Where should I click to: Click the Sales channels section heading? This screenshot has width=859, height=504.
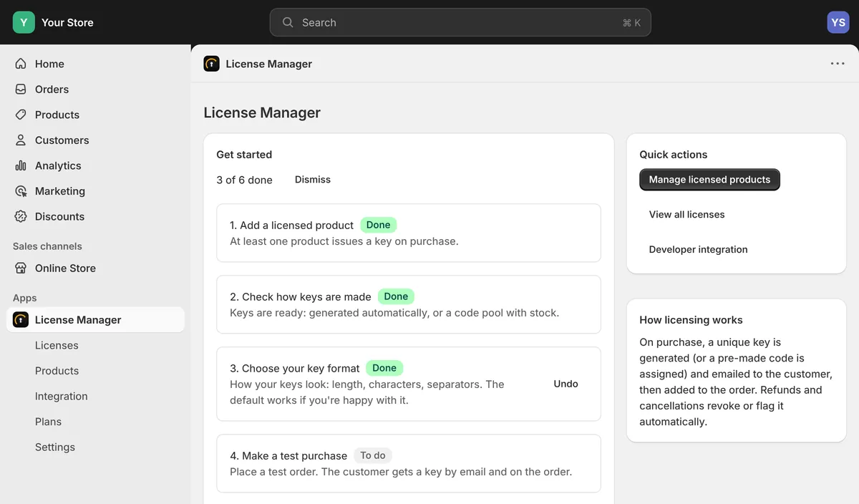47,246
